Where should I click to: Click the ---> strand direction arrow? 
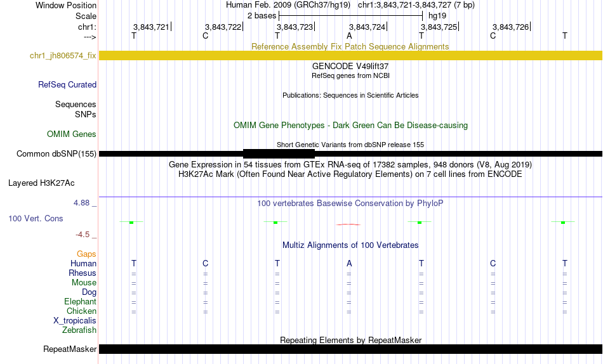tap(90, 37)
